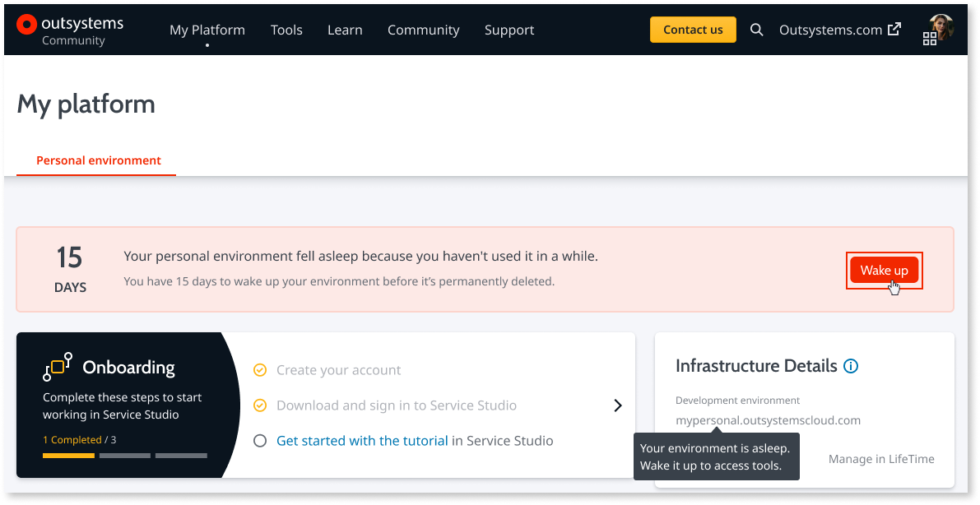The height and width of the screenshot is (505, 980).
Task: Click the external link icon beside Outsystems.com
Action: (x=894, y=30)
